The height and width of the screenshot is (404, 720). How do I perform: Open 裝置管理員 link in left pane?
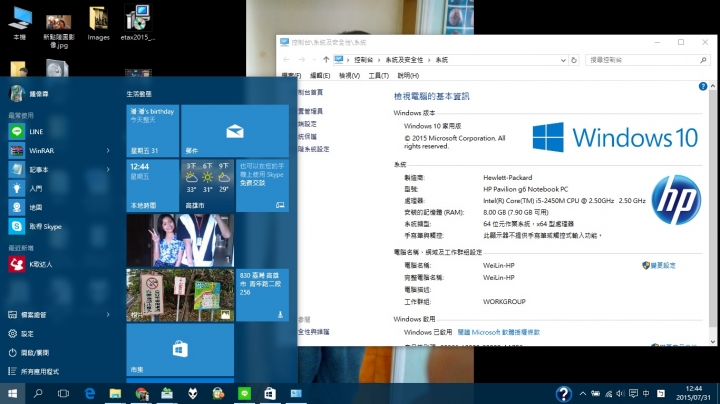tap(310, 111)
